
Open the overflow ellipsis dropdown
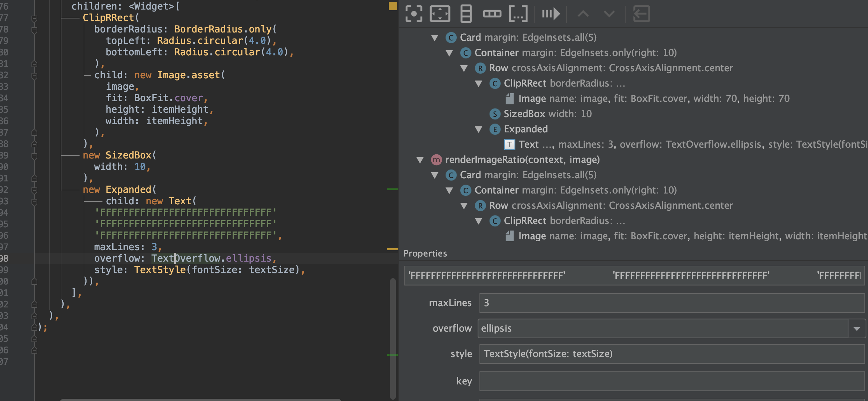point(857,328)
